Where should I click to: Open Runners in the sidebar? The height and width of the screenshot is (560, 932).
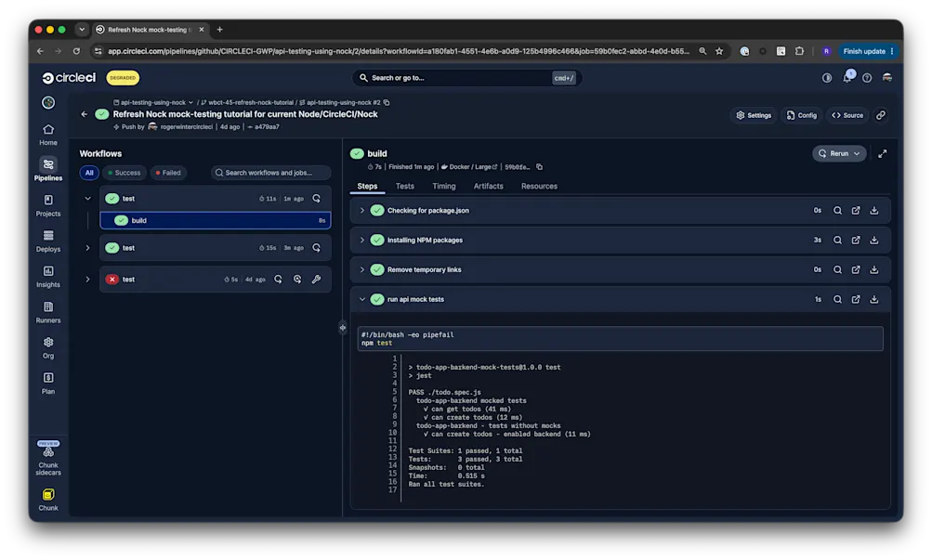[x=48, y=312]
